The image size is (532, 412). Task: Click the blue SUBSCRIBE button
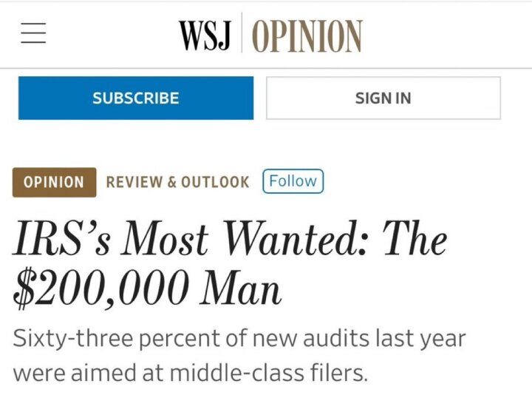point(136,98)
